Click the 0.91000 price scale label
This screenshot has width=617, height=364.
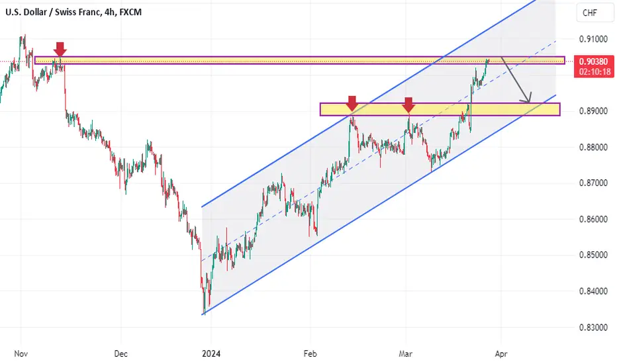tap(593, 39)
